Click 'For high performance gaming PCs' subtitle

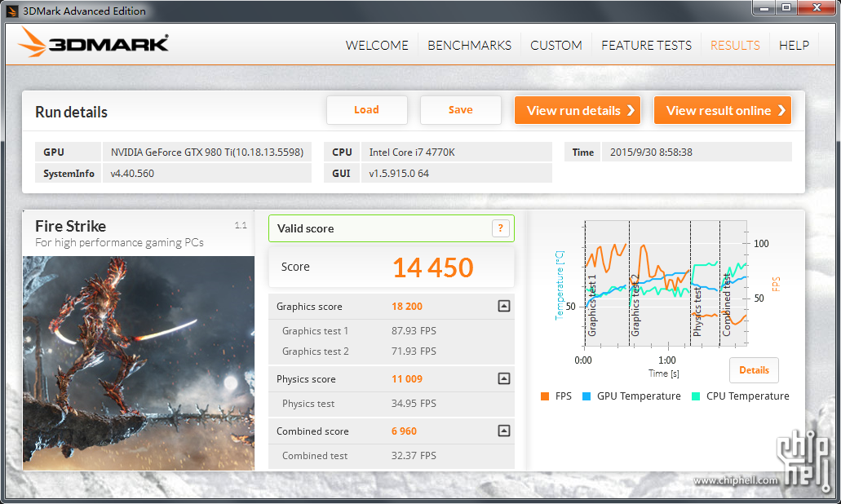(120, 243)
